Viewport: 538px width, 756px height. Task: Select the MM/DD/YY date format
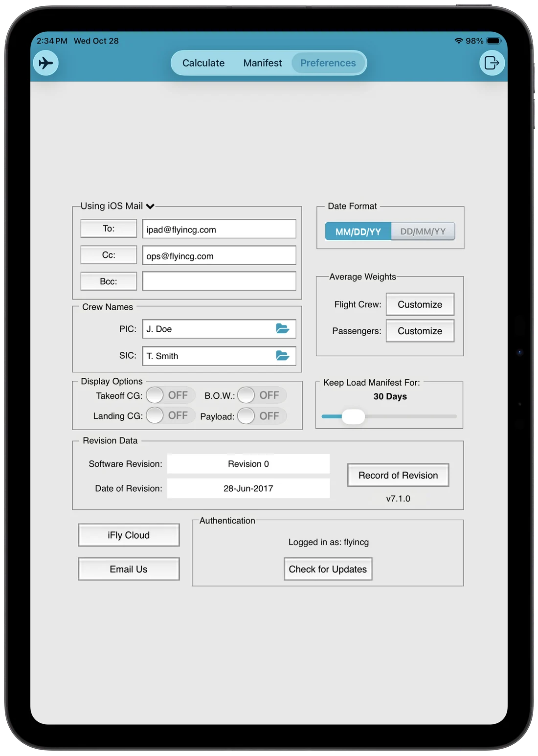(358, 231)
